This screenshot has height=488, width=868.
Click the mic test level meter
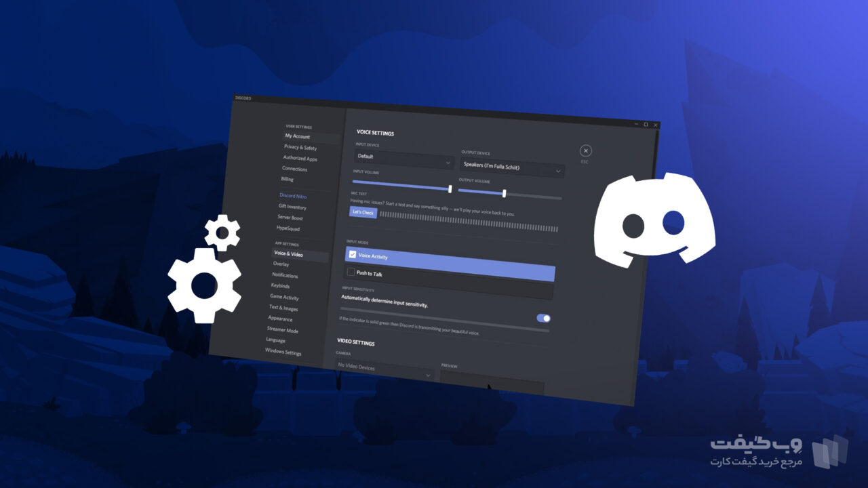[x=469, y=222]
